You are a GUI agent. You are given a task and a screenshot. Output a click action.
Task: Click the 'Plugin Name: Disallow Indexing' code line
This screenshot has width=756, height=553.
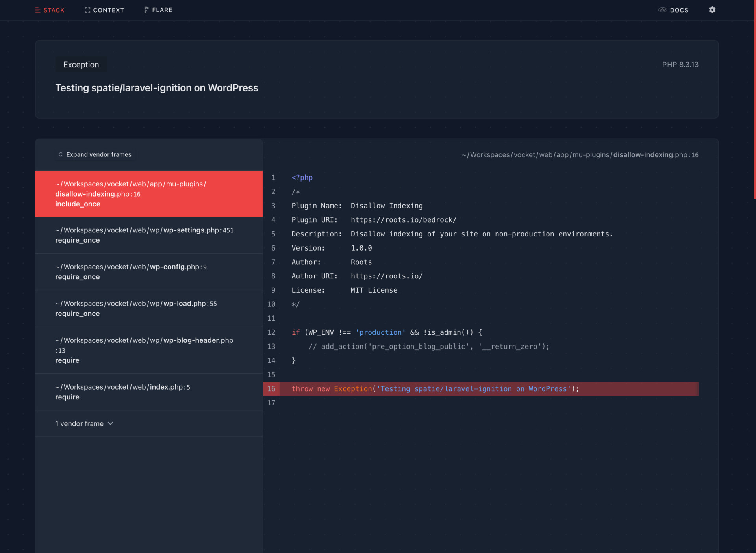[357, 206]
